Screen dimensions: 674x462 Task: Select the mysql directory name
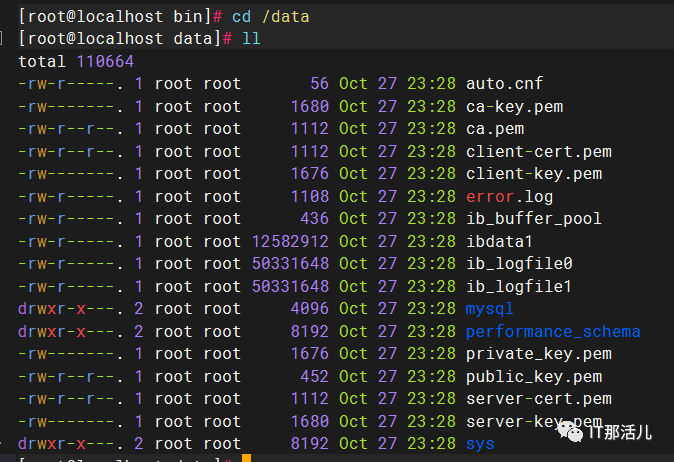pyautogui.click(x=490, y=309)
